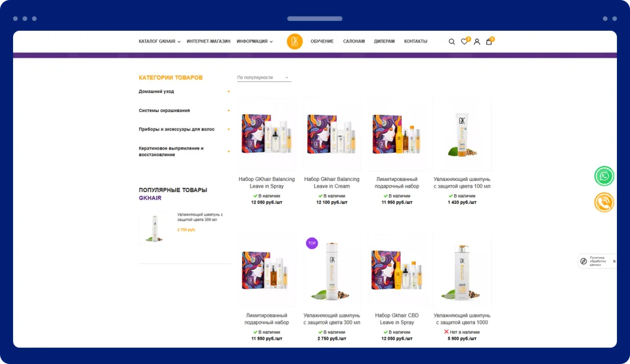Open the wishlist heart icon

(x=464, y=41)
